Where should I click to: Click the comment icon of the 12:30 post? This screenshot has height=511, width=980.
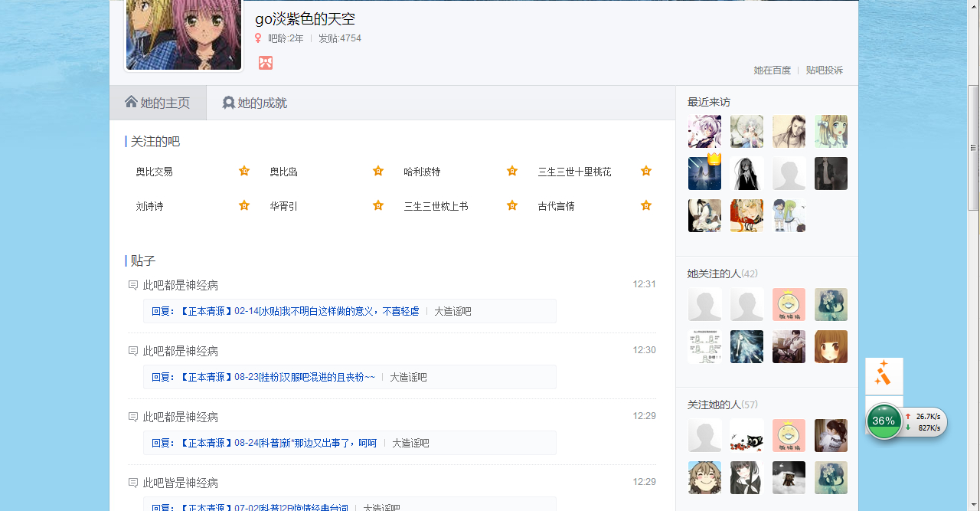tap(133, 351)
